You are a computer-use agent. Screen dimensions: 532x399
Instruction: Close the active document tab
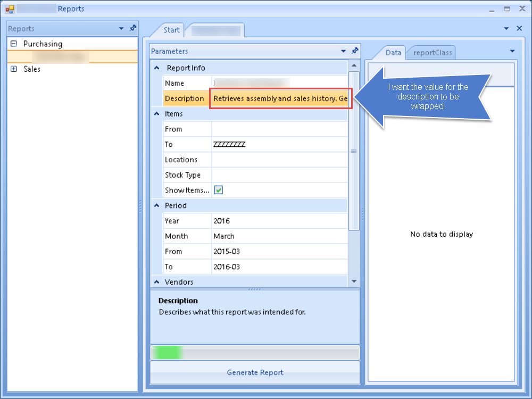(x=519, y=29)
